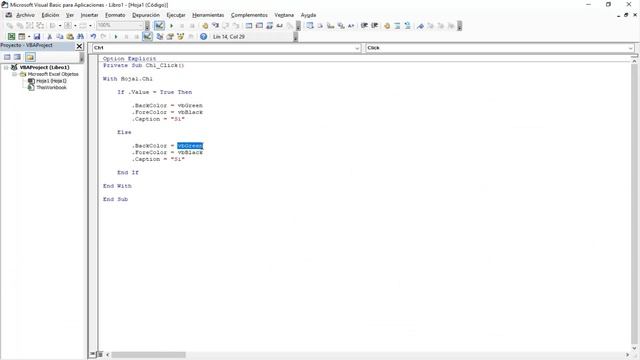Viewport: 640px width, 360px height.
Task: Open the Edición menu
Action: 50,15
